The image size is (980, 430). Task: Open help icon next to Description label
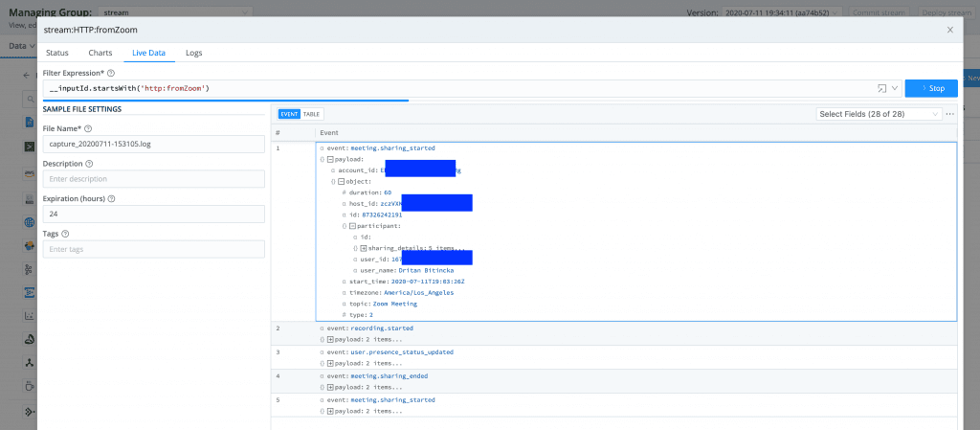[x=89, y=164]
